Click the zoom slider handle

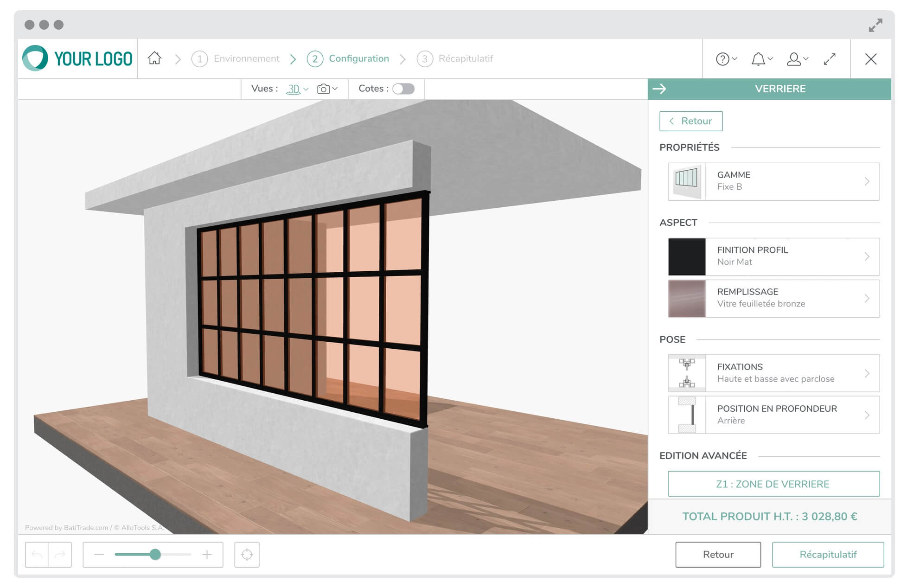pos(155,554)
